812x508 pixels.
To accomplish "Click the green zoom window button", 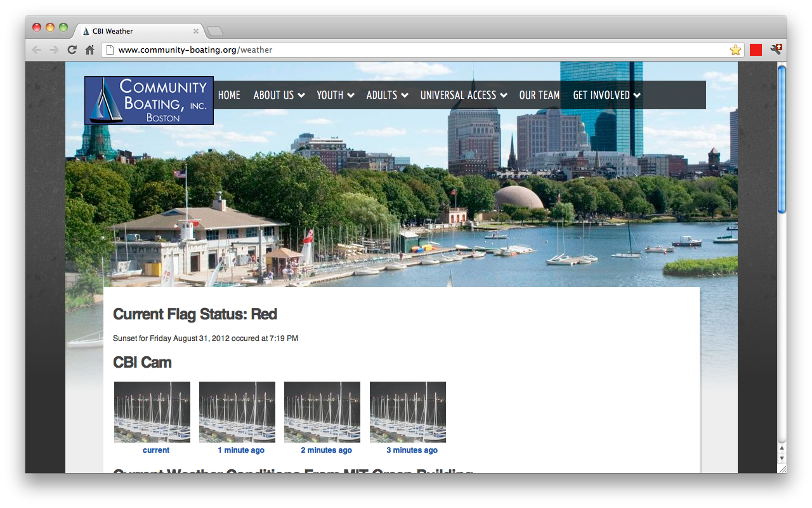I will pyautogui.click(x=63, y=27).
